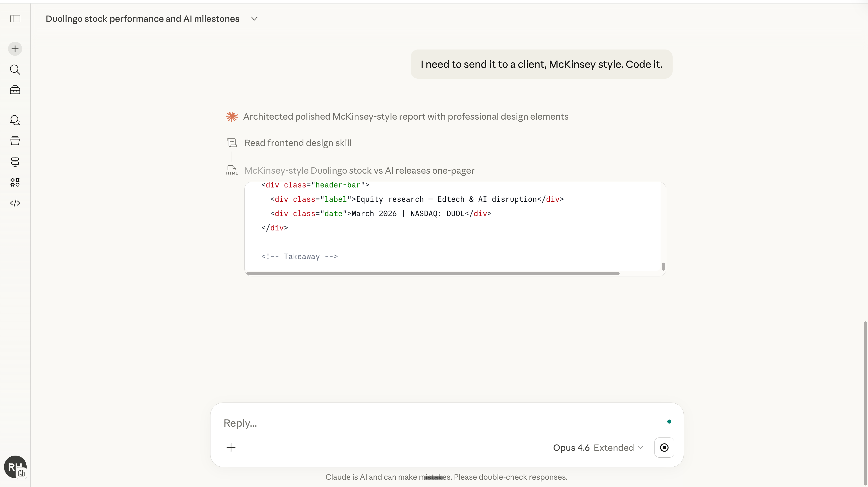Screen dimensions: 868x487
Task: Open the chats bubble icon
Action: point(15,120)
